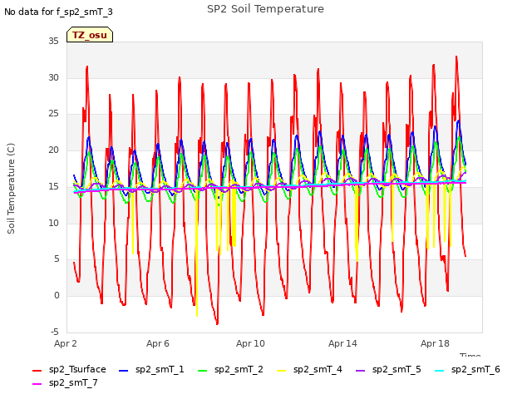
Task: Click the cyan sp2_smT_6 legend swatch
Action: [x=440, y=371]
